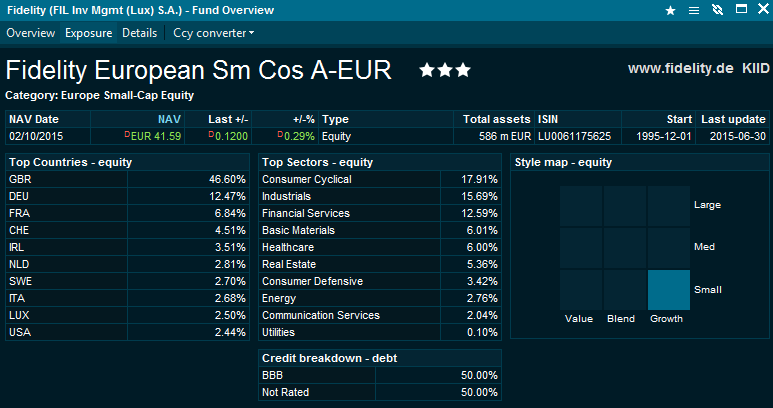Viewport: 773px width, 408px height.
Task: Select the ISIN LU0061175625
Action: 574,136
